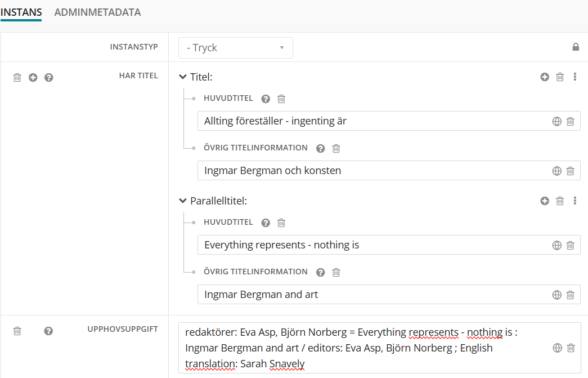Click the language globe for 'Everything represents' field

tap(557, 245)
